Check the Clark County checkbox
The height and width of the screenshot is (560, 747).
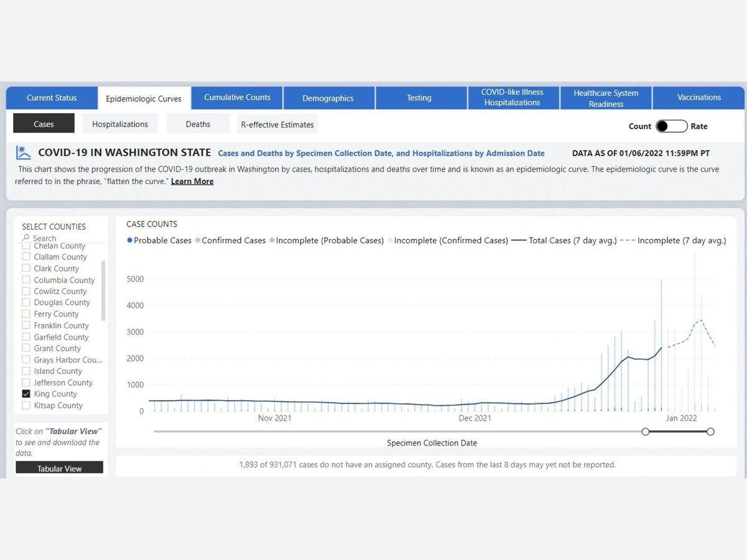26,268
